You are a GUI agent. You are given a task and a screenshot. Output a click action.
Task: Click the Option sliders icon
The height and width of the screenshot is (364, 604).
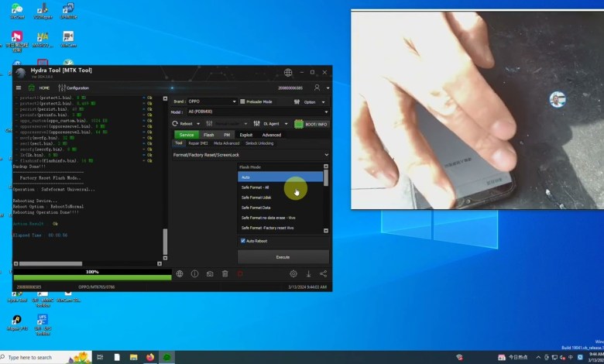pyautogui.click(x=297, y=102)
